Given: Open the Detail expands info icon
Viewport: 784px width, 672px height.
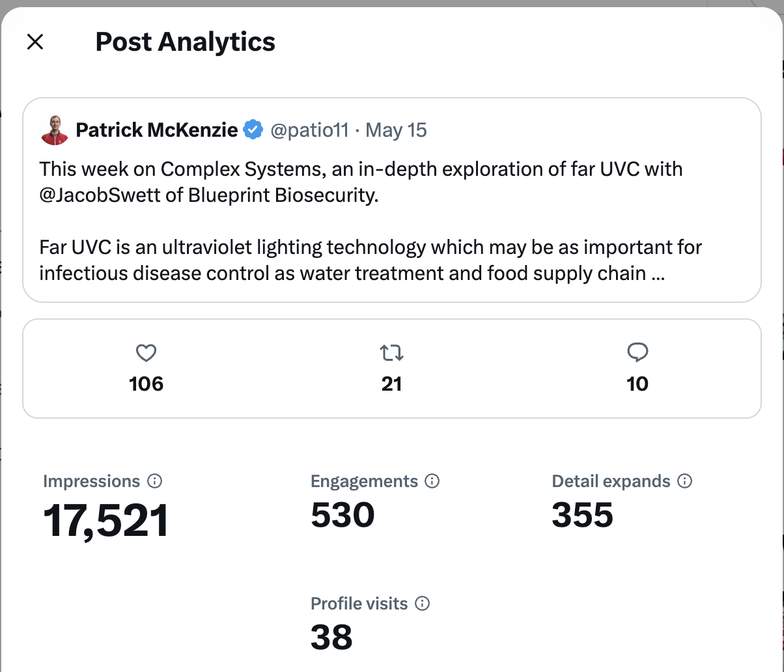Looking at the screenshot, I should (684, 481).
